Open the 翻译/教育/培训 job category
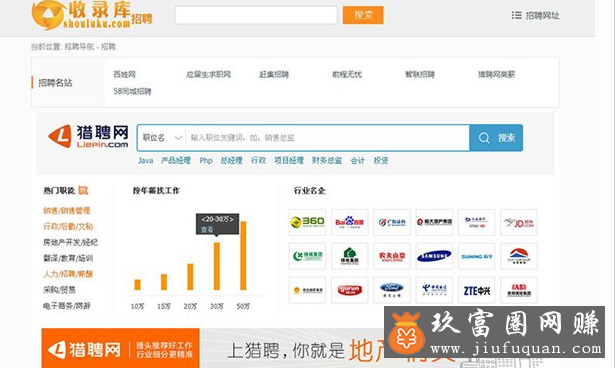 coord(68,258)
